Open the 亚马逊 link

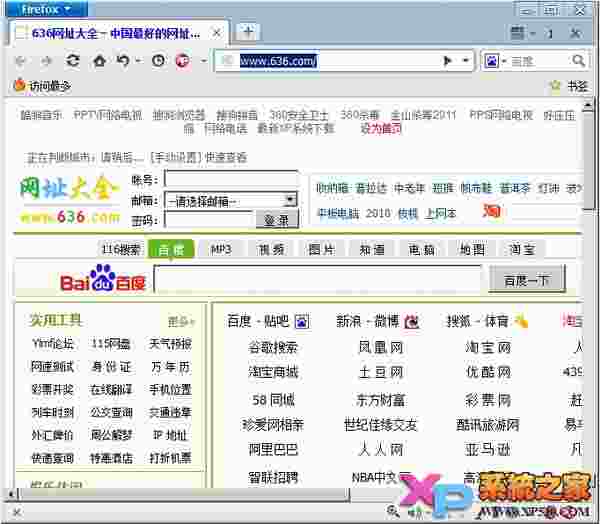point(488,449)
